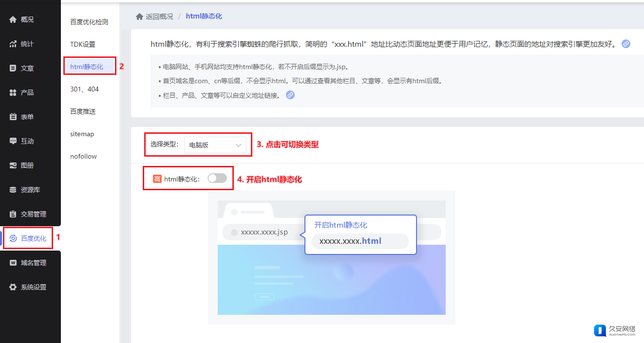Click the 图册 picture icon

point(13,165)
